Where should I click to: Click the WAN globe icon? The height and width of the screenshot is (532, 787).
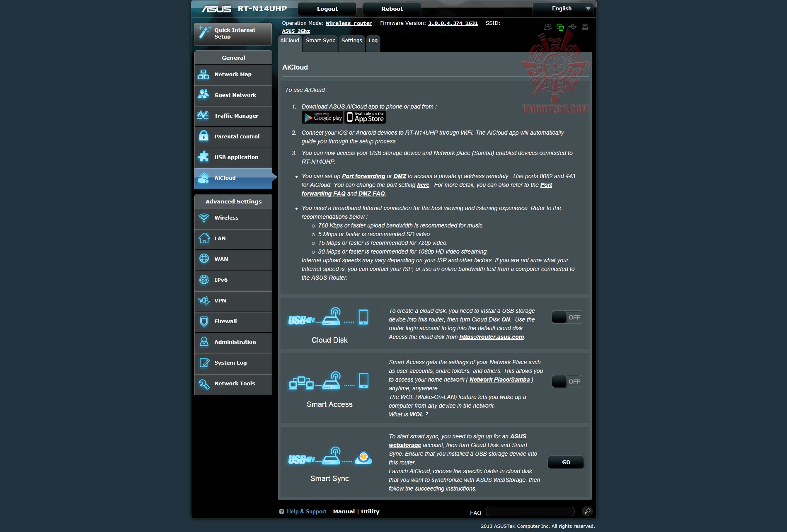(204, 259)
